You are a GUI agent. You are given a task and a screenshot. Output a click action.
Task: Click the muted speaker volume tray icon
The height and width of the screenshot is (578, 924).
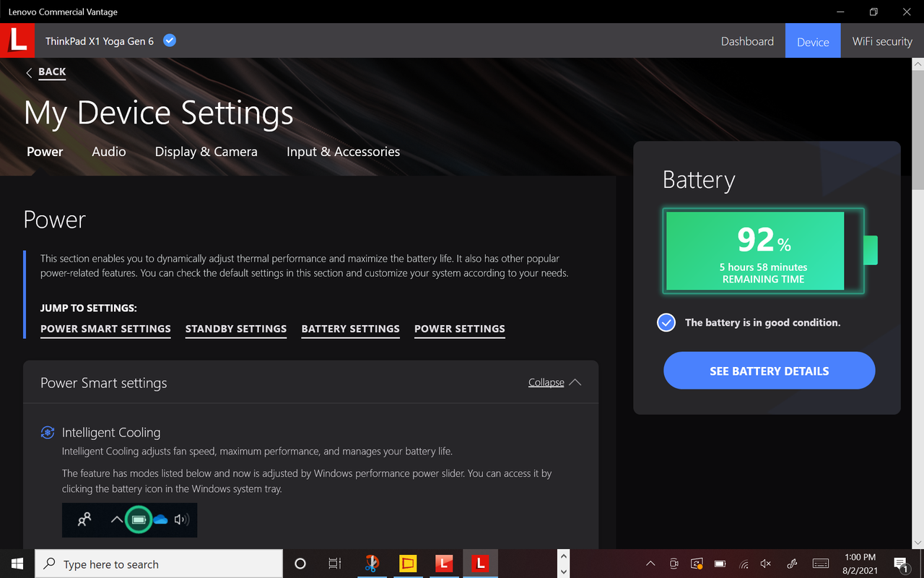[x=766, y=564]
